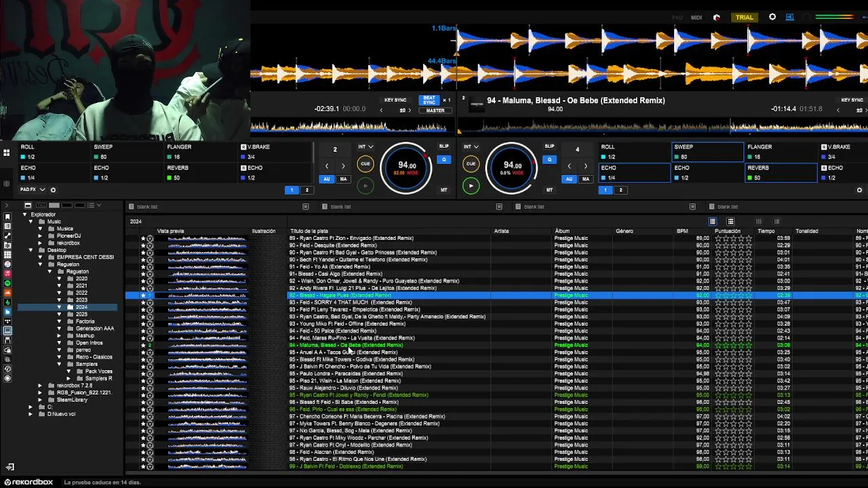Screen dimensions: 868x488
Task: Click the blue performance display icon
Action: [790, 17]
